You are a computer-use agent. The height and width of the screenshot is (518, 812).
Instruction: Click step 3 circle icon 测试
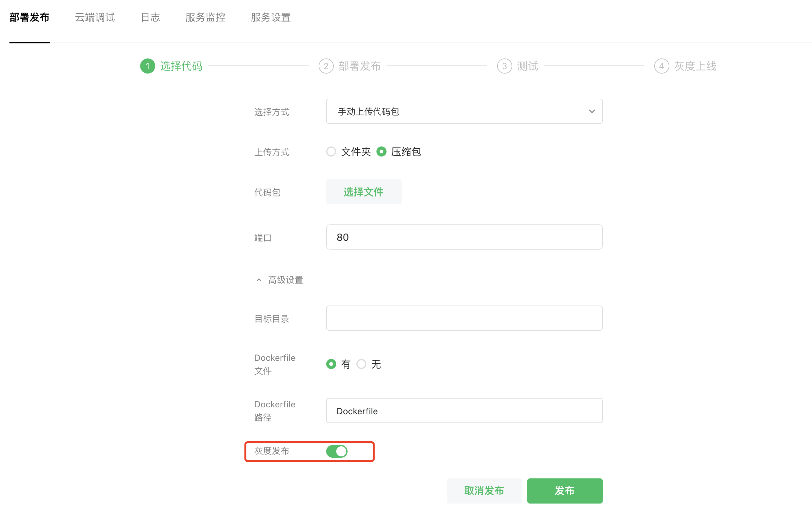504,66
